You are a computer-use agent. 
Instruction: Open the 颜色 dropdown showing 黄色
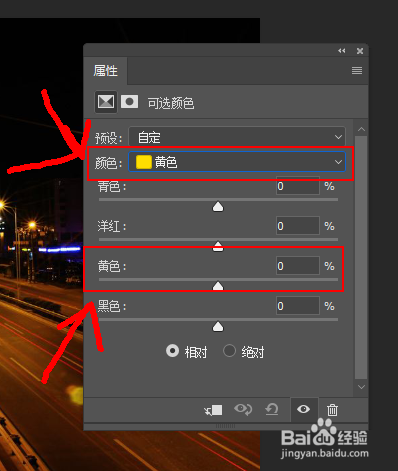tap(237, 162)
